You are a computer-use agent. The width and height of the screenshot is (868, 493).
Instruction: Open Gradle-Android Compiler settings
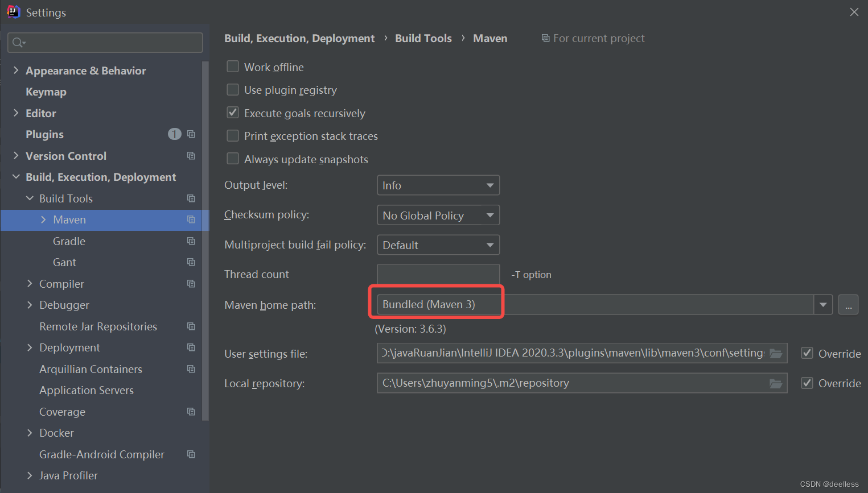102,454
